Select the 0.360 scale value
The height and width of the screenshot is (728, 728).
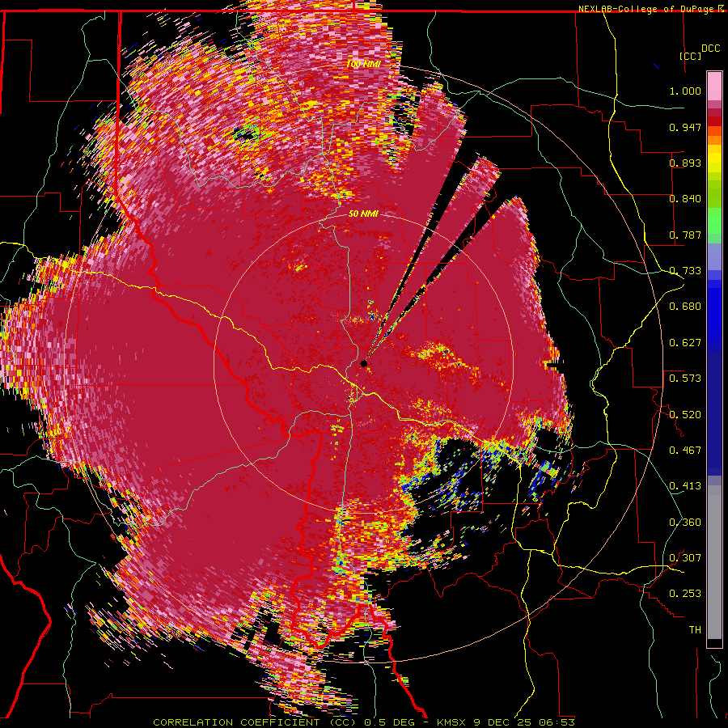[685, 523]
